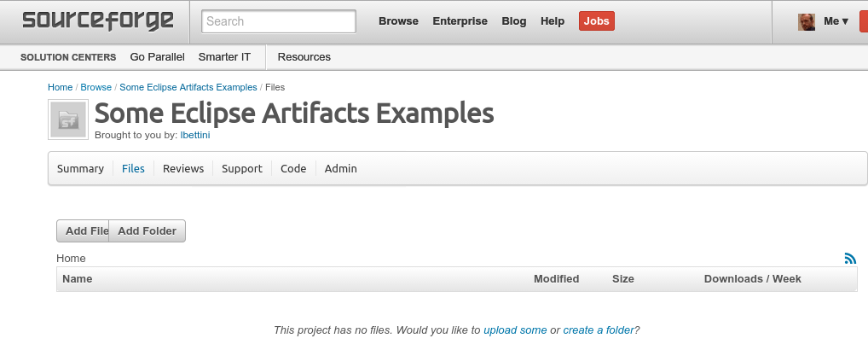This screenshot has width=868, height=350.
Task: Click the Browse breadcrumb link
Action: point(96,87)
